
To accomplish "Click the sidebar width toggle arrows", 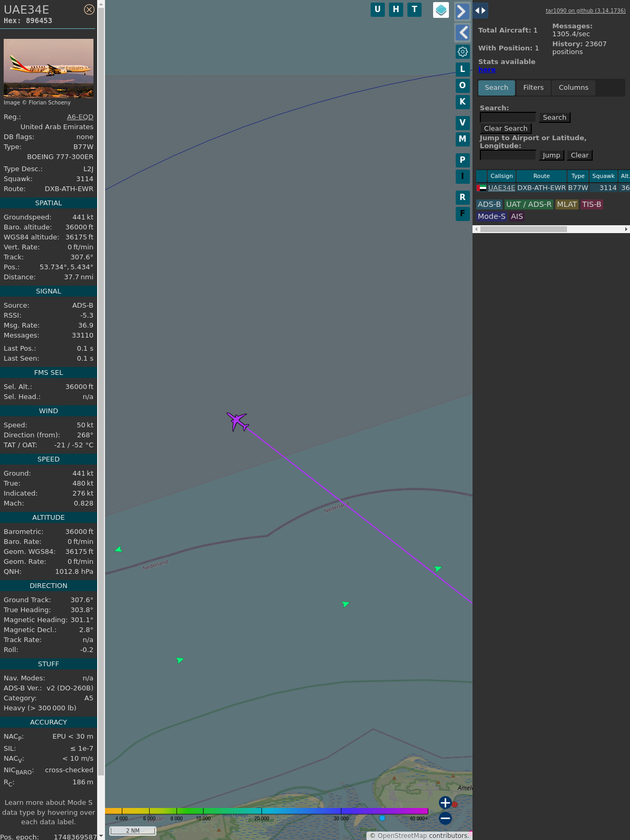I will (x=480, y=10).
